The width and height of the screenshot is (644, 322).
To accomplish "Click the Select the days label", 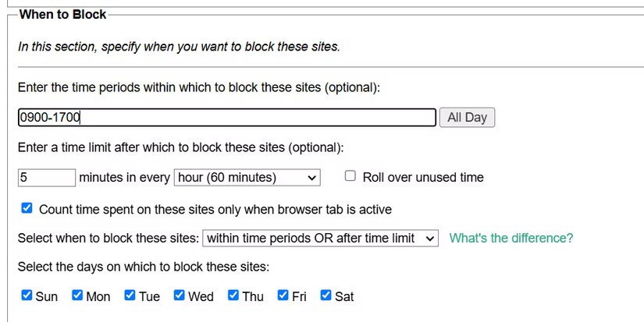I will (143, 267).
